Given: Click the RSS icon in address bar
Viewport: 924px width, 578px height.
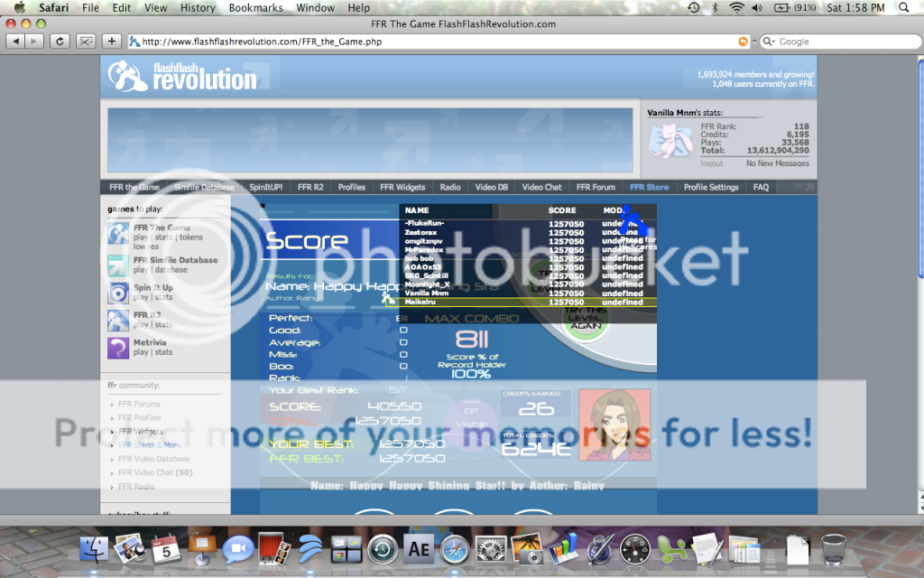Looking at the screenshot, I should point(743,42).
